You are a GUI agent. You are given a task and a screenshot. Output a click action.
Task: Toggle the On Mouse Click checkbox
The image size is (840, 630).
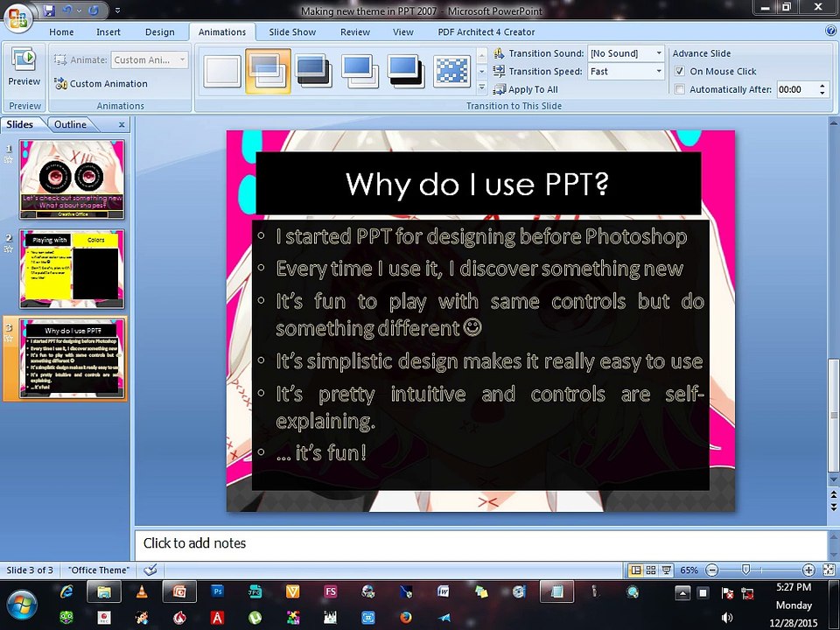pyautogui.click(x=679, y=71)
